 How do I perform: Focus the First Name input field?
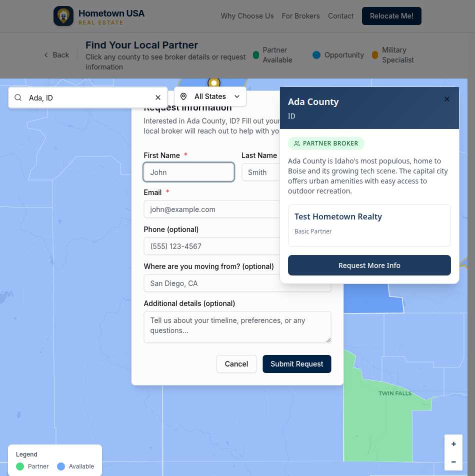[x=188, y=172]
